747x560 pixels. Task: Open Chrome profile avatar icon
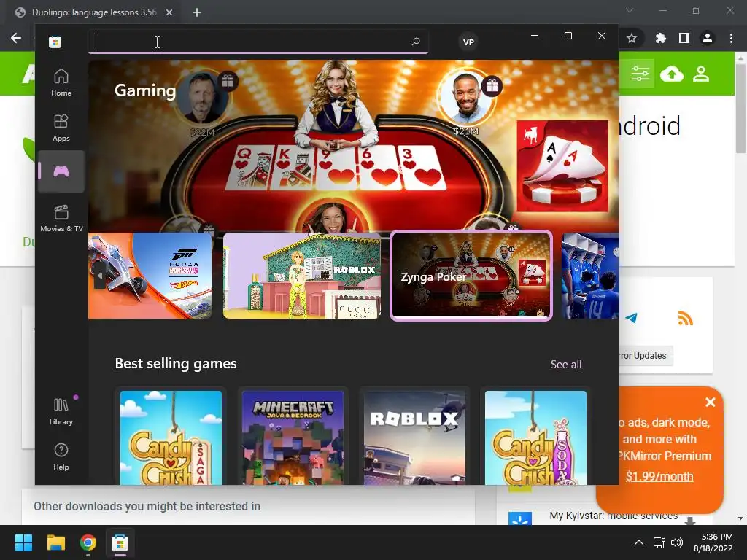pos(708,38)
